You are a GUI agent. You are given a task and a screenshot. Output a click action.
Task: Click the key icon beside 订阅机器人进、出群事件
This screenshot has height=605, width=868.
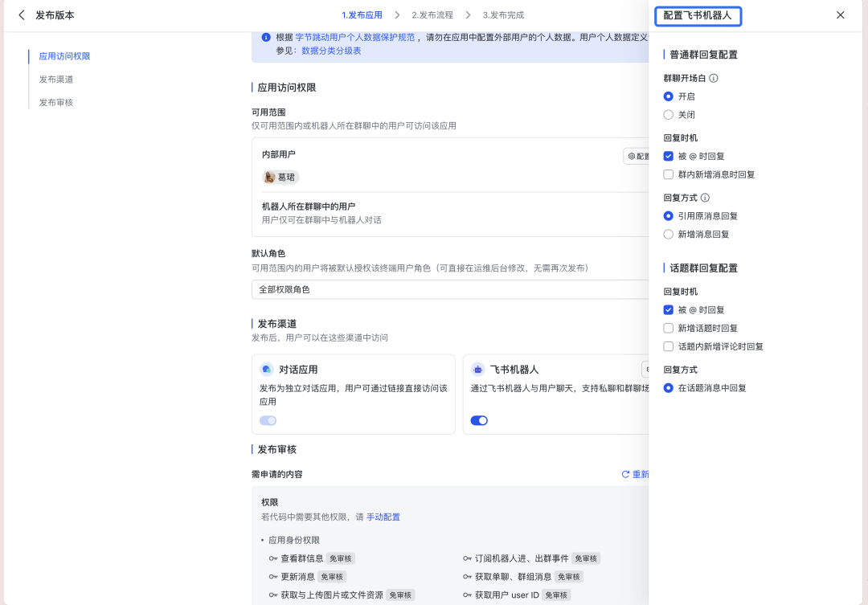467,558
